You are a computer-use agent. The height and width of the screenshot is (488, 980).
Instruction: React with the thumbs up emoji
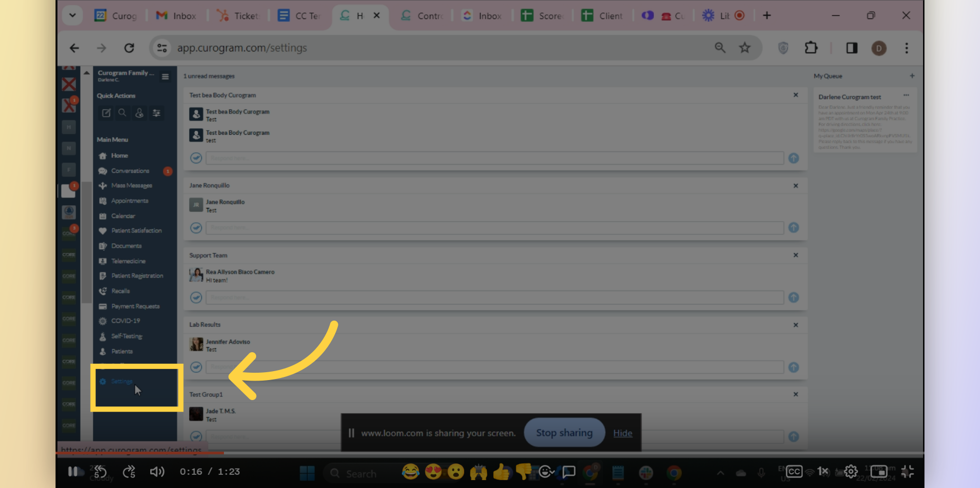[x=501, y=471]
